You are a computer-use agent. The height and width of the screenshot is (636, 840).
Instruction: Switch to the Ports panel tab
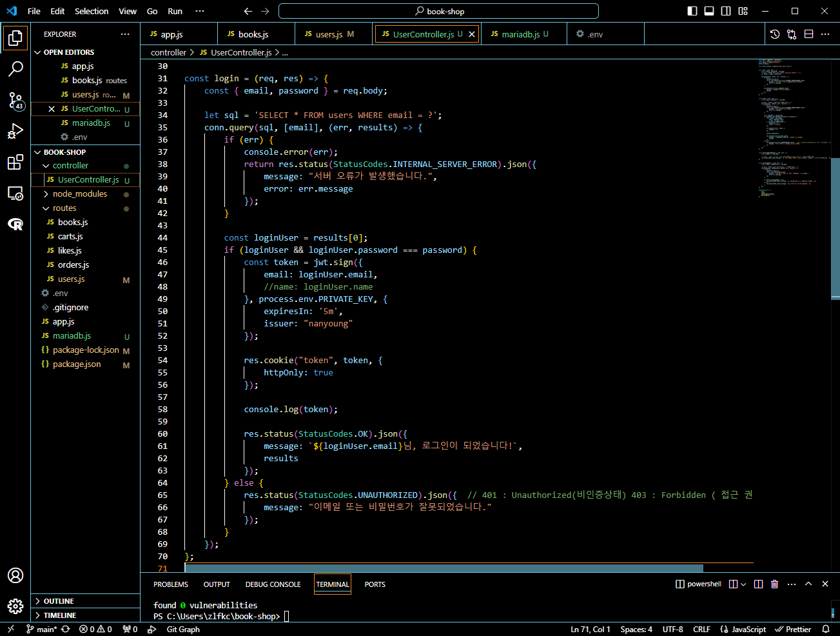coord(375,584)
